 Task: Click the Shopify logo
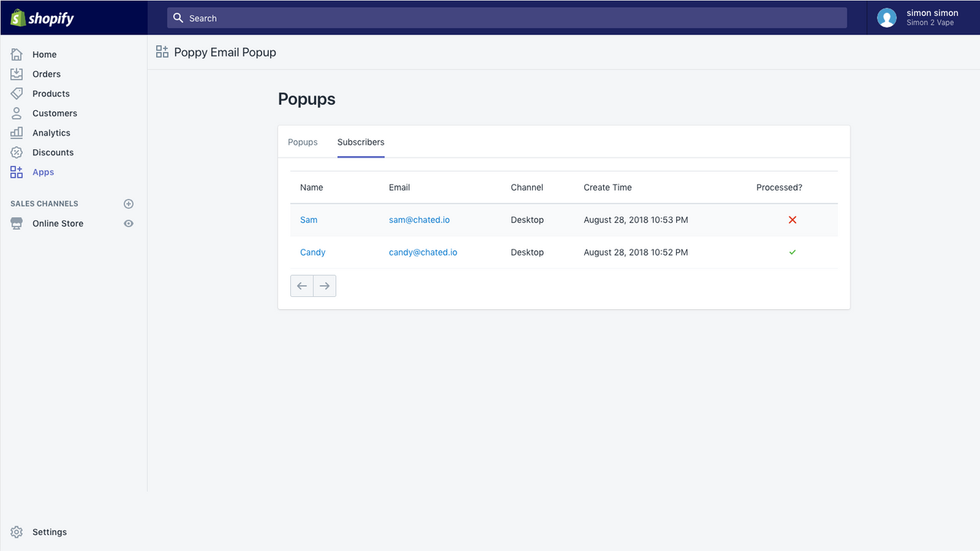point(42,18)
